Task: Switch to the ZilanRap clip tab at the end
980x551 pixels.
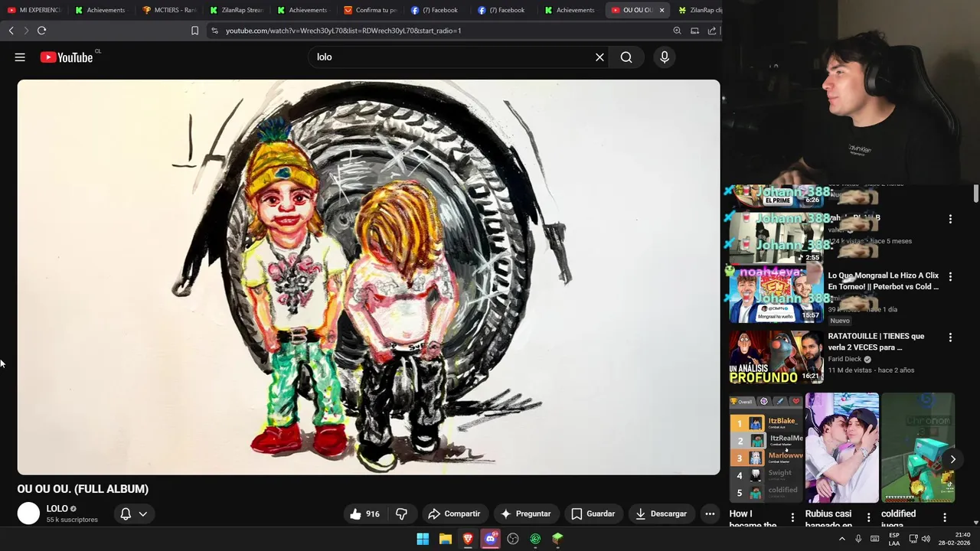Action: (x=701, y=10)
